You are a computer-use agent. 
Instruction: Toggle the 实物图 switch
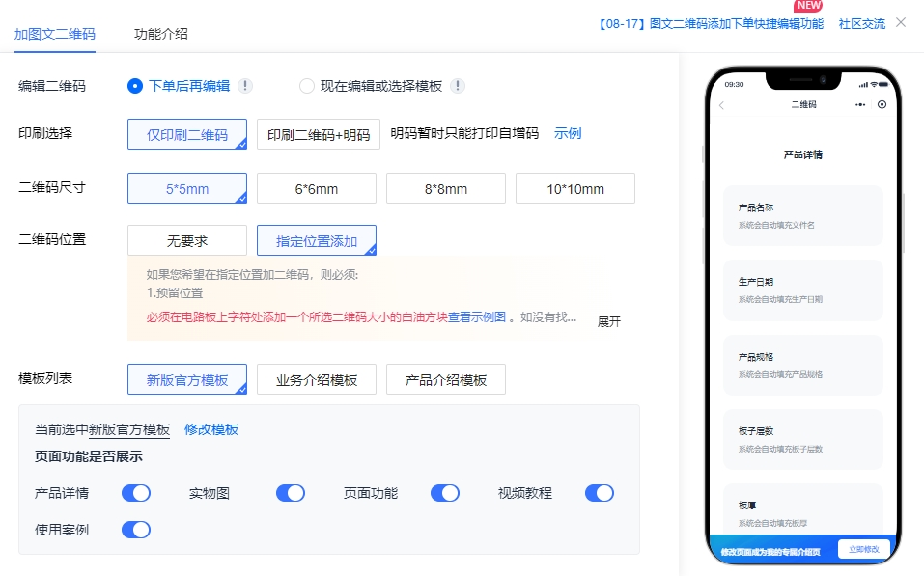click(x=291, y=493)
